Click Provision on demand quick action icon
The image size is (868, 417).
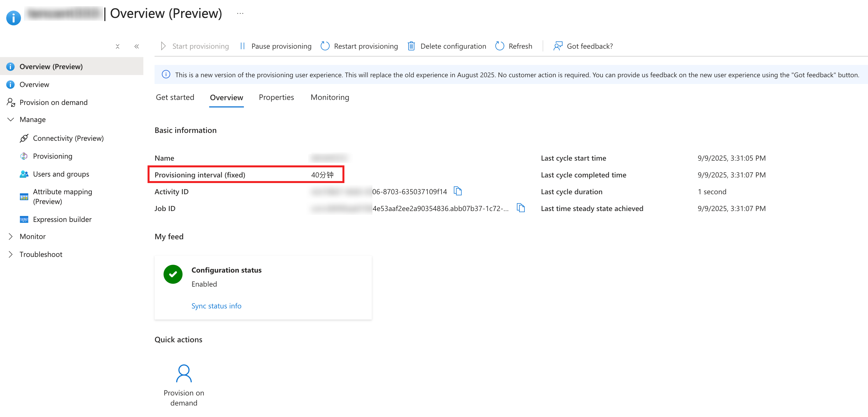tap(184, 374)
